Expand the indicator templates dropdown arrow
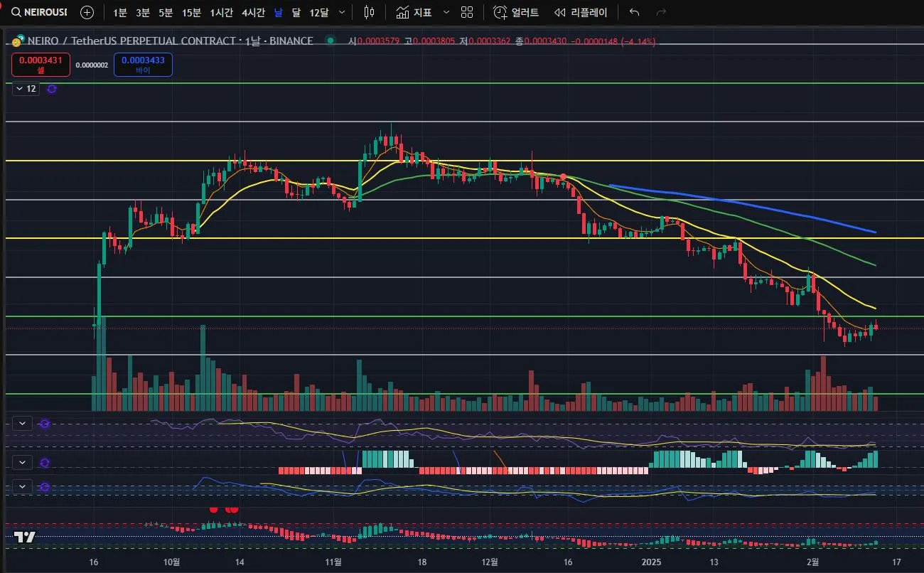This screenshot has width=924, height=573. [446, 12]
